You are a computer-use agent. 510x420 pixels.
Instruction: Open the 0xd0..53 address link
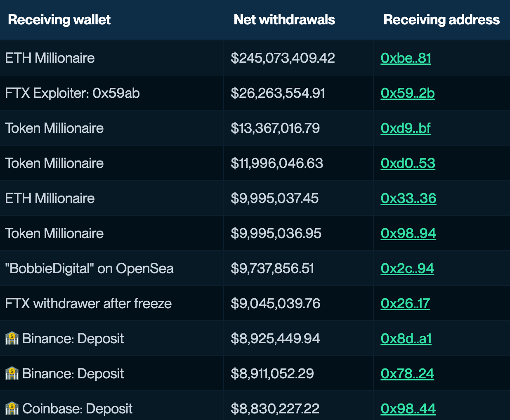(x=408, y=163)
